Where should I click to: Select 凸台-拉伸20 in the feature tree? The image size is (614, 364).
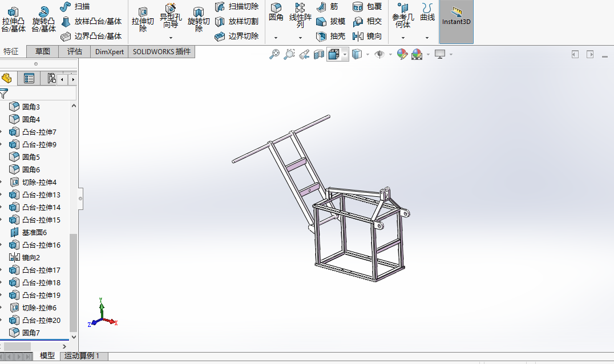35,320
